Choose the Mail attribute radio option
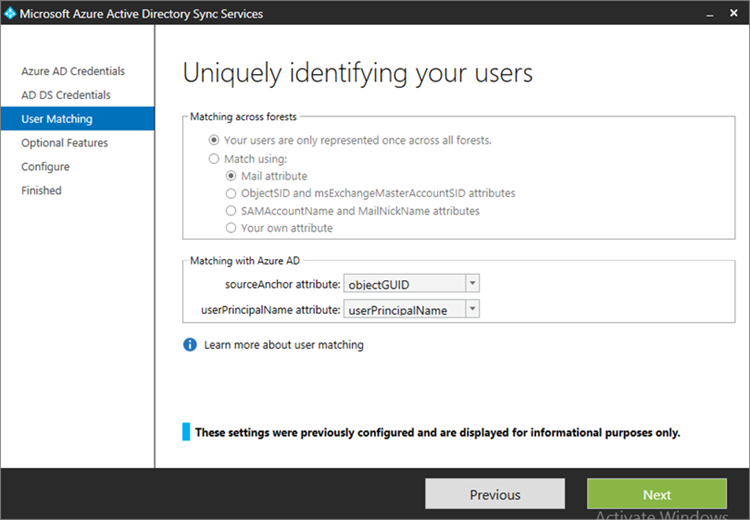This screenshot has height=520, width=750. [231, 176]
